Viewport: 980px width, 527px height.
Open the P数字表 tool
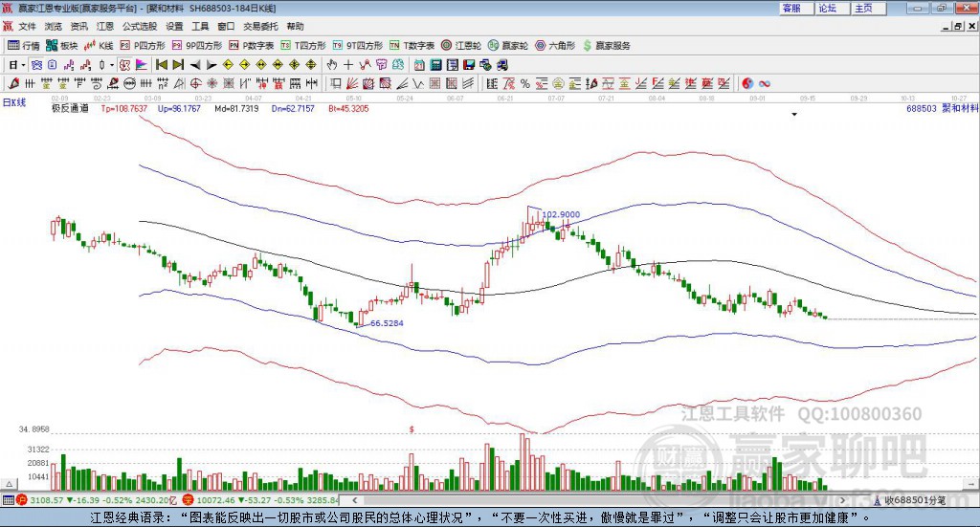pos(252,46)
